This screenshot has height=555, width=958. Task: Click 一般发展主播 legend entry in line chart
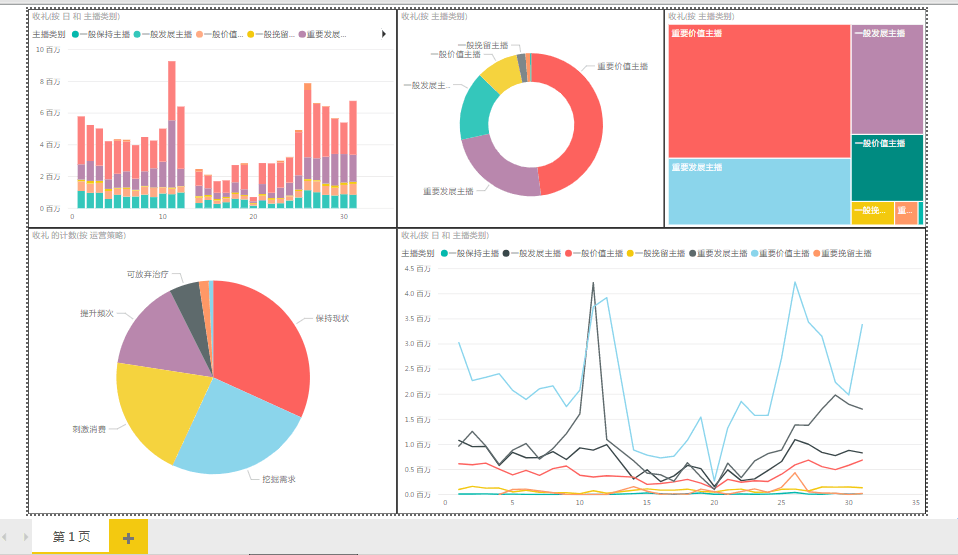[x=532, y=253]
